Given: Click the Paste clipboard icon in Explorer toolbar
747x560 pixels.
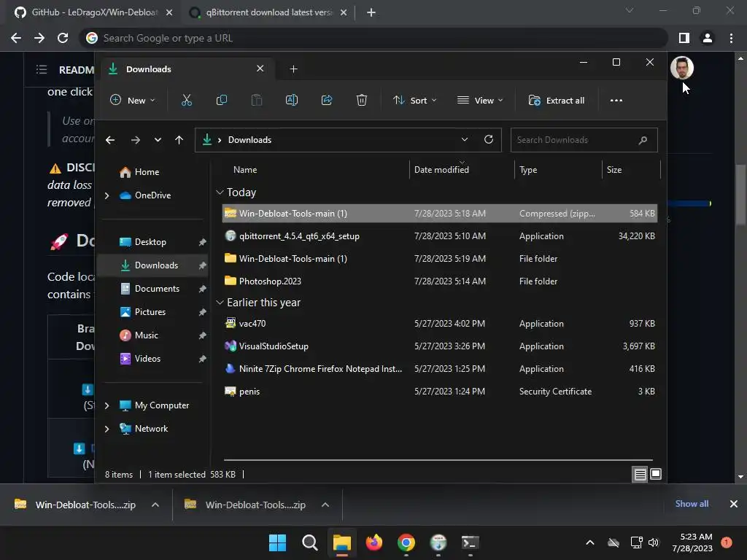Looking at the screenshot, I should pos(257,101).
